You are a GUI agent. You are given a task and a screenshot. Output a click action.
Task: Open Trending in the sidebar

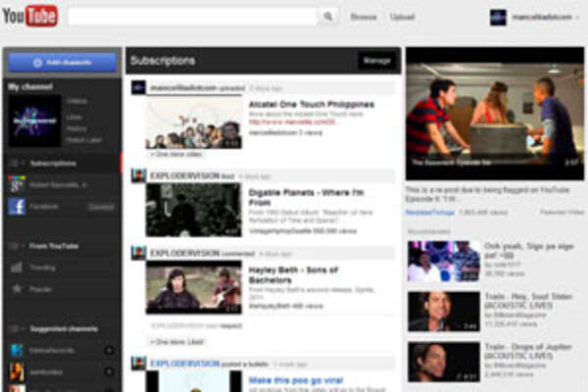coord(42,268)
